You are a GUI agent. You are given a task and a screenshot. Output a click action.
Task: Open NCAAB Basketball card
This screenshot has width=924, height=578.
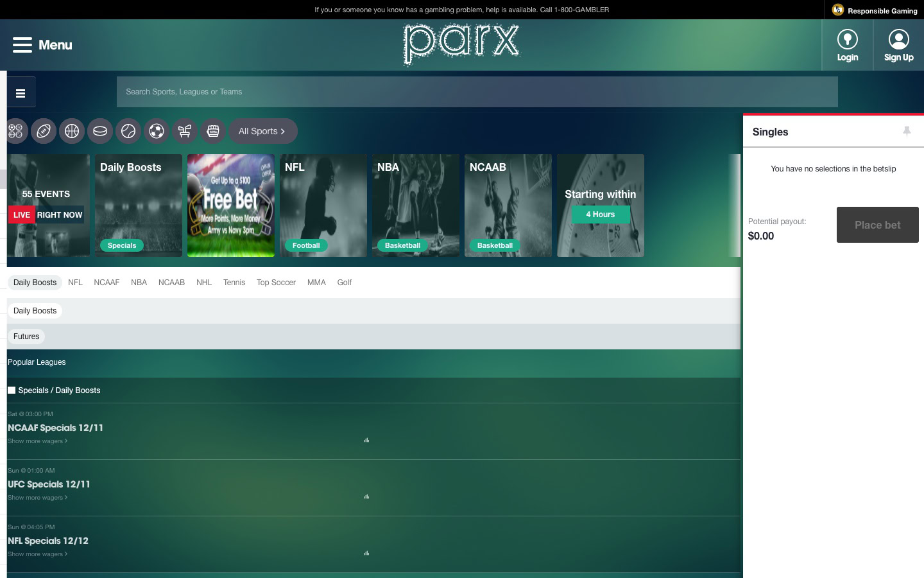click(508, 206)
